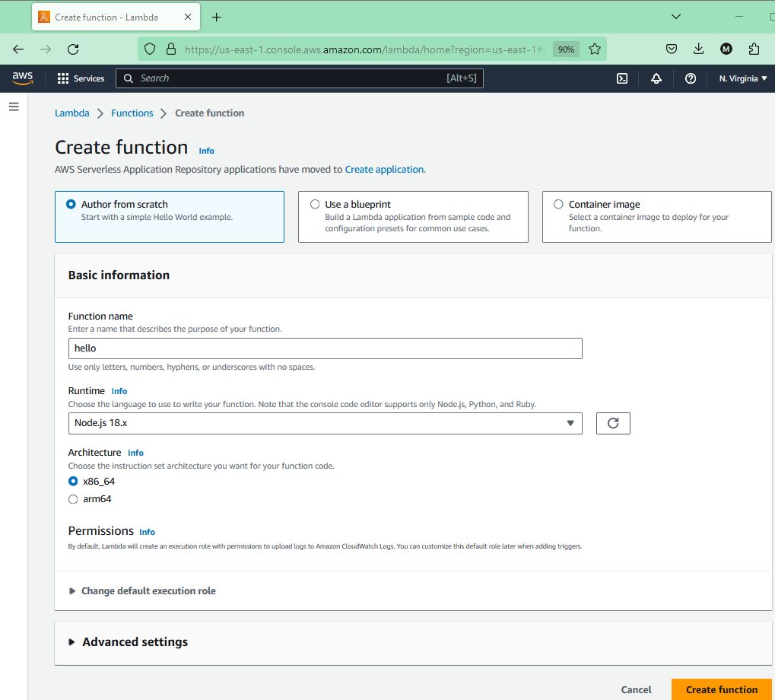Click the AWS logo home icon
The image size is (775, 700).
[22, 78]
